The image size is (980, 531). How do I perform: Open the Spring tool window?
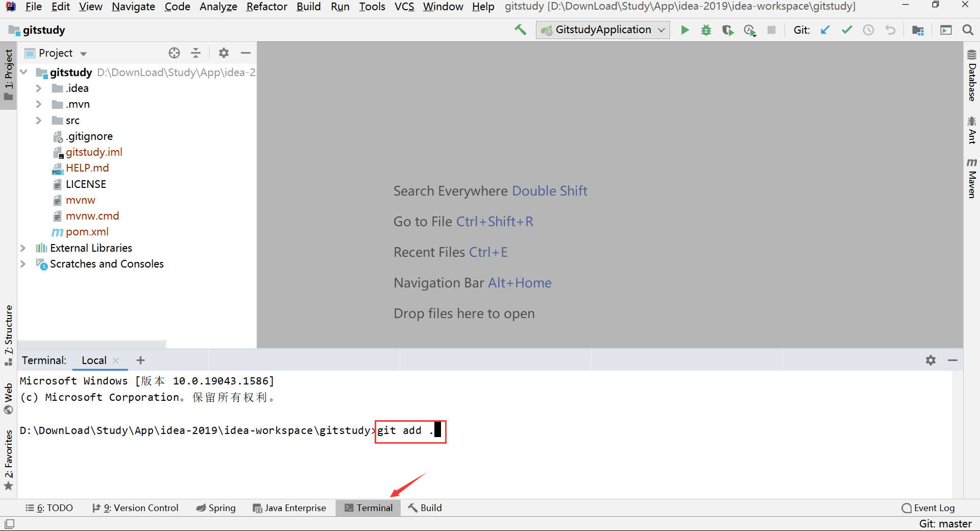[x=216, y=508]
